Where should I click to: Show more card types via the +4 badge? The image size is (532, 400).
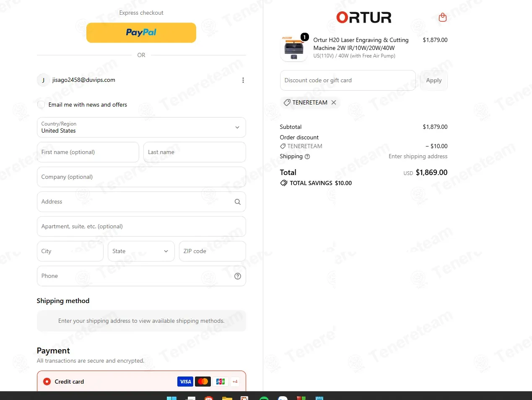(235, 382)
